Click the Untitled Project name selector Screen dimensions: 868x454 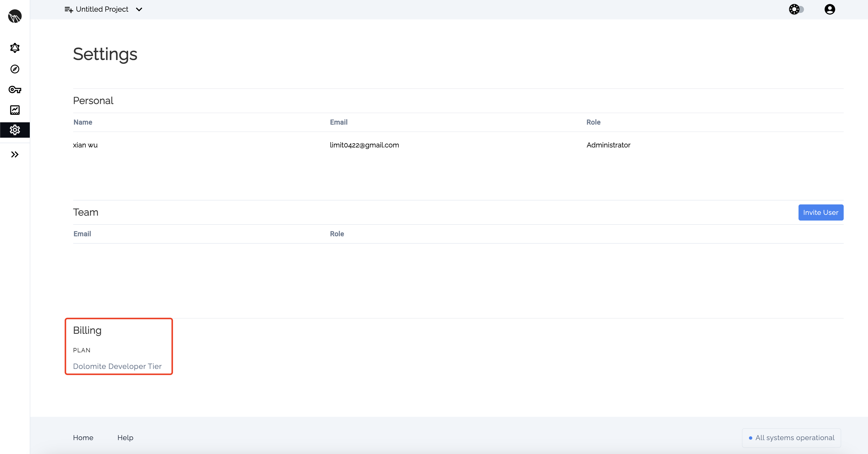tap(102, 9)
